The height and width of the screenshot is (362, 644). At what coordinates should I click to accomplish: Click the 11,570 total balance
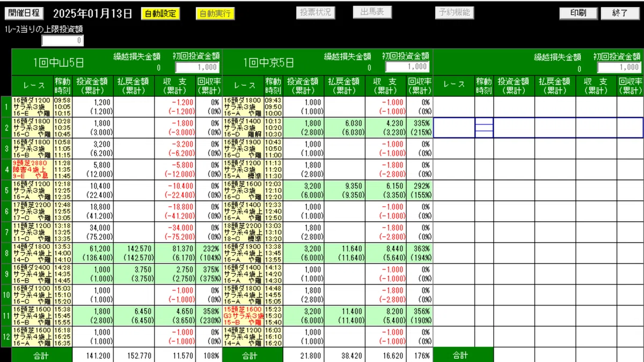(175, 356)
